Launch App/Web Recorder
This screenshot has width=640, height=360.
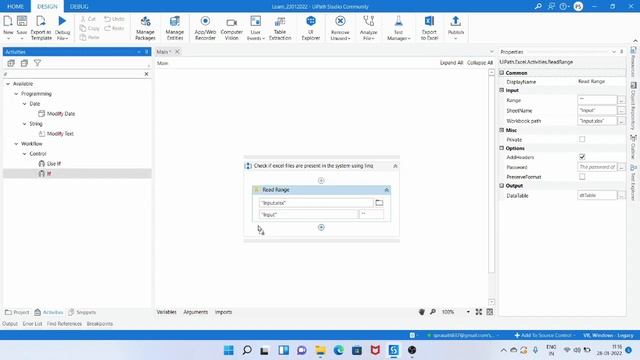(x=205, y=27)
